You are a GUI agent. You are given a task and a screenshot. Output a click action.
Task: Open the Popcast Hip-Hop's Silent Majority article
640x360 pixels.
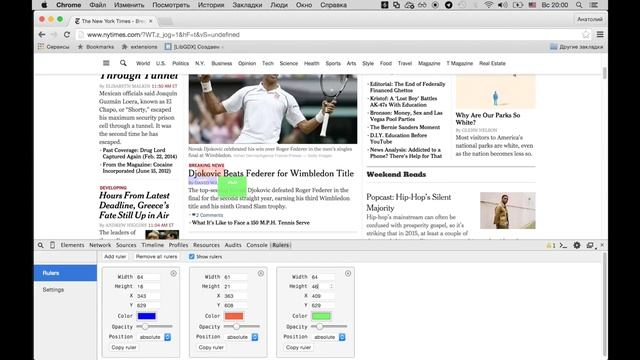(x=409, y=202)
